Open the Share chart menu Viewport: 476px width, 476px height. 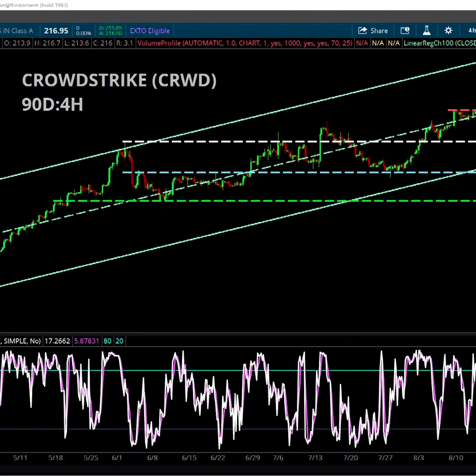[373, 31]
